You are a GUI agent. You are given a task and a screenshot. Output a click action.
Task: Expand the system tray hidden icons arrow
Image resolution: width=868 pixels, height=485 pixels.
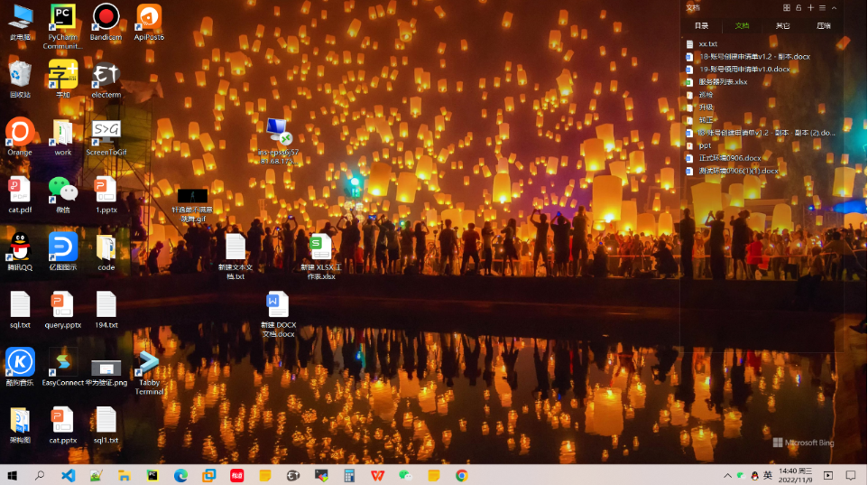[x=728, y=475]
